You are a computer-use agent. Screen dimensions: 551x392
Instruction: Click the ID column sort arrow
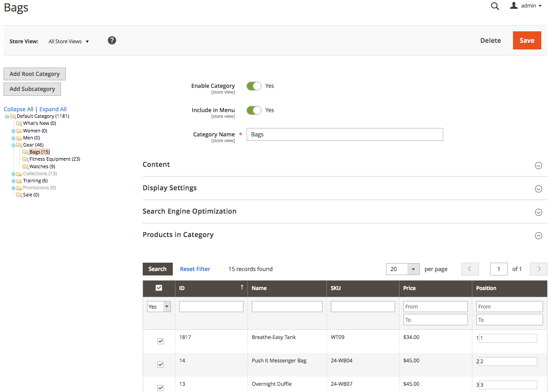pyautogui.click(x=242, y=287)
